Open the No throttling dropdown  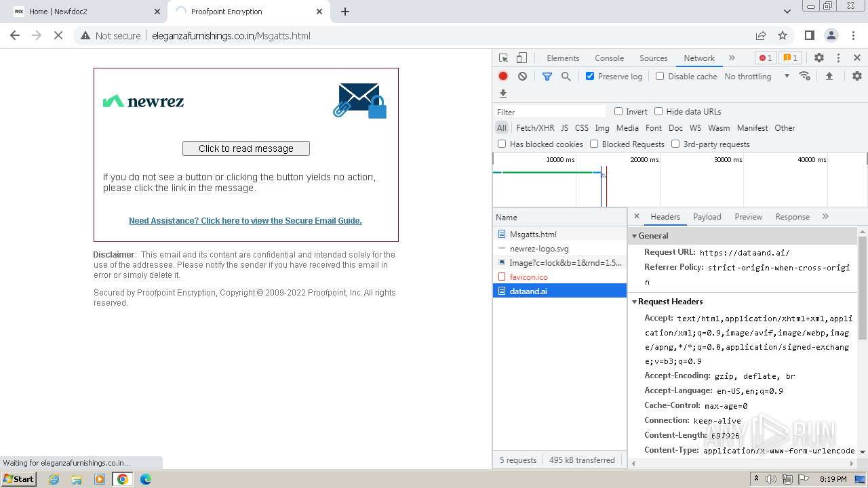point(757,76)
